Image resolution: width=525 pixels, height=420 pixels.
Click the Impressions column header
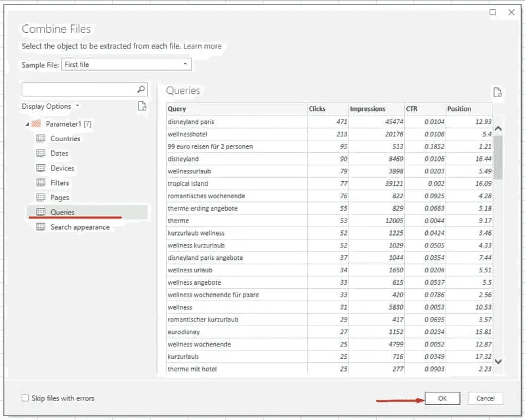tap(367, 109)
